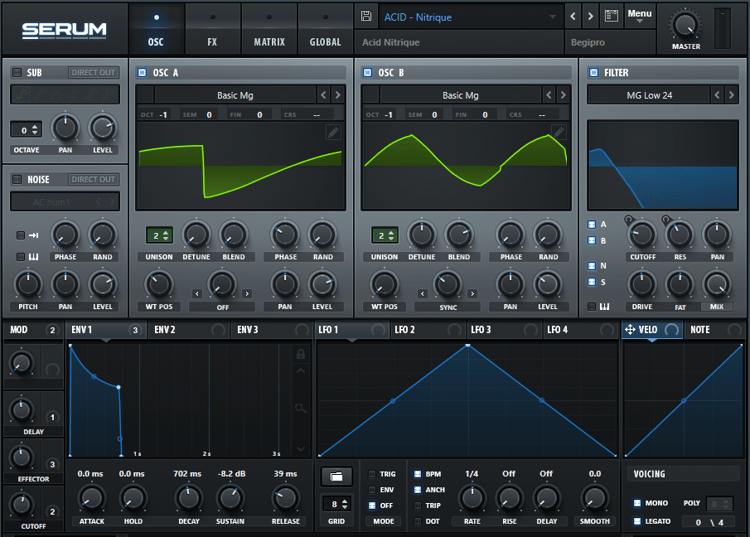Click the Serum logo
The height and width of the screenshot is (537, 750).
point(64,30)
